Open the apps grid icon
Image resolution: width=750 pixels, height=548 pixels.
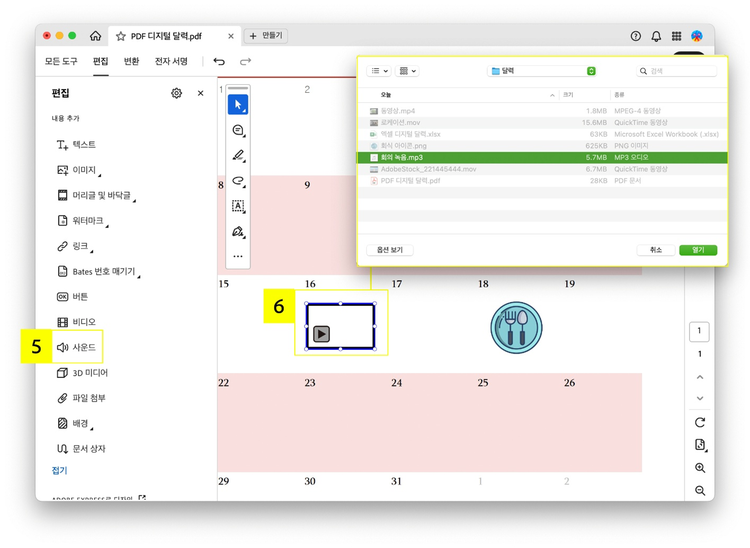point(676,36)
